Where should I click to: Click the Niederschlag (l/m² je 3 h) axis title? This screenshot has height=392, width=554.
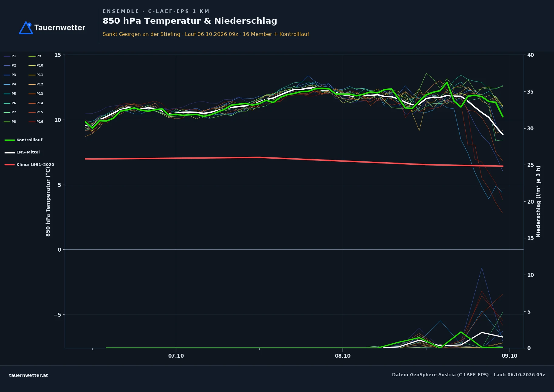coord(538,201)
